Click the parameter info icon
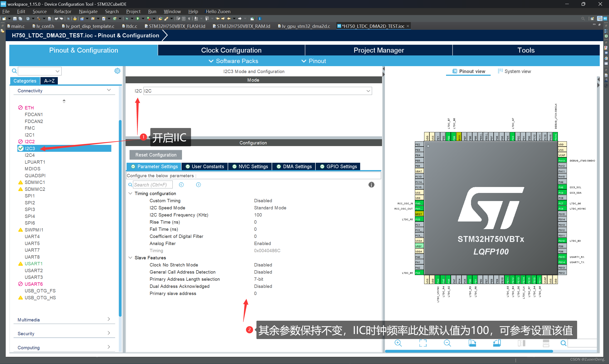This screenshot has width=609, height=364. pyautogui.click(x=371, y=185)
